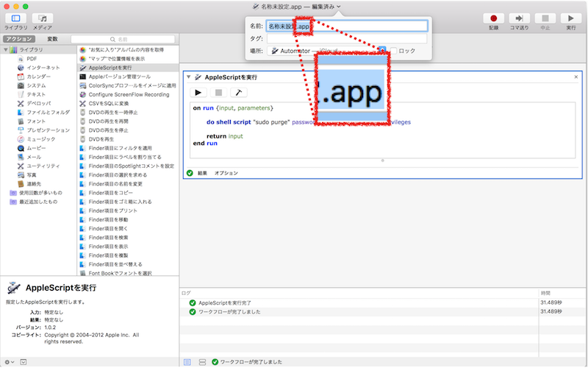Click the Step (コマ送り) toolbar button
This screenshot has width=588, height=368.
coord(519,18)
